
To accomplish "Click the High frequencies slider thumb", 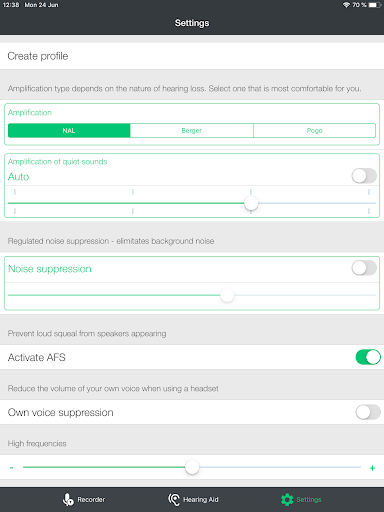I will [192, 467].
